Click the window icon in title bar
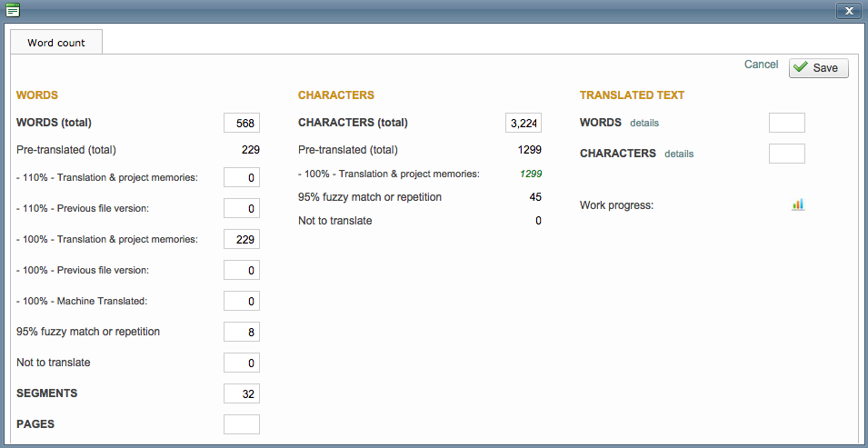The width and height of the screenshot is (868, 448). pos(13,10)
